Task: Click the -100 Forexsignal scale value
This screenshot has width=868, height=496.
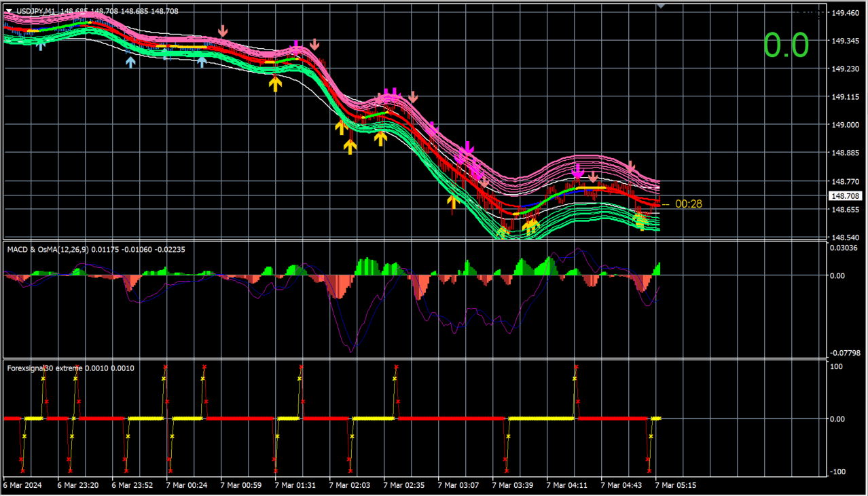Action: pyautogui.click(x=837, y=472)
